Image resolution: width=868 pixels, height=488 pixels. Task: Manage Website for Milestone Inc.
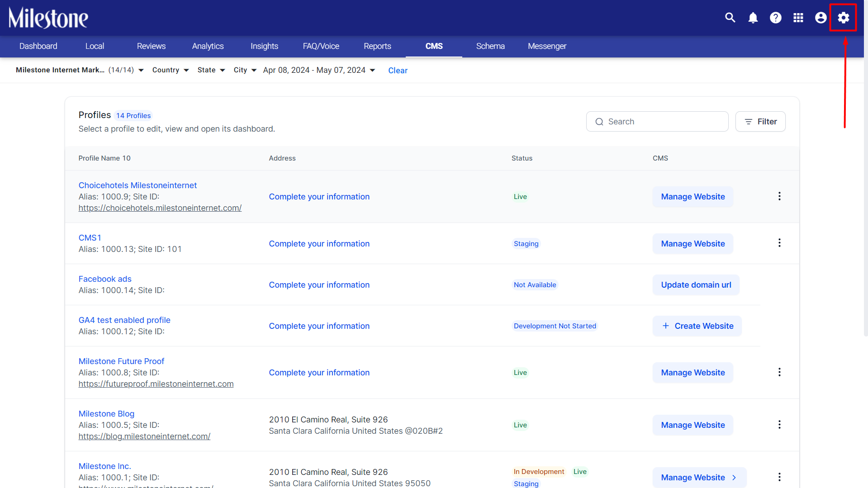point(699,478)
